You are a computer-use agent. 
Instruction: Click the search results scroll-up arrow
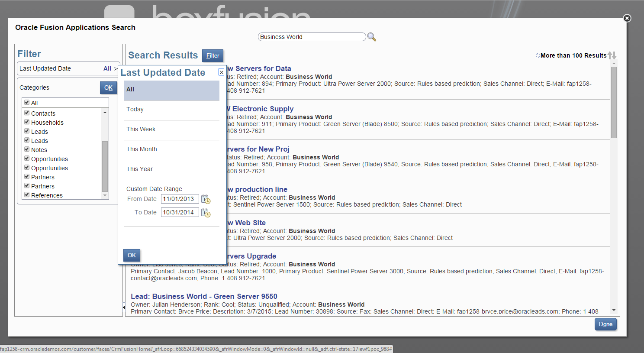(614, 64)
